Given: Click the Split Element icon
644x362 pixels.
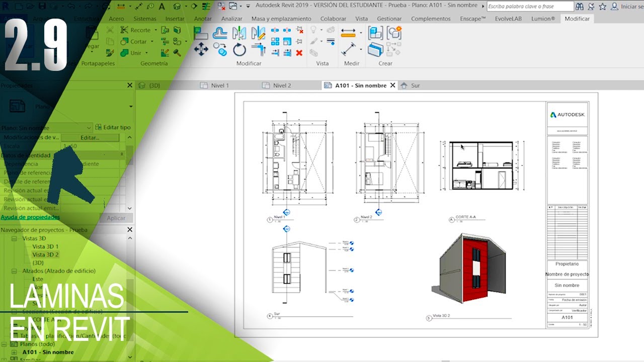Looking at the screenshot, I should pyautogui.click(x=275, y=30).
